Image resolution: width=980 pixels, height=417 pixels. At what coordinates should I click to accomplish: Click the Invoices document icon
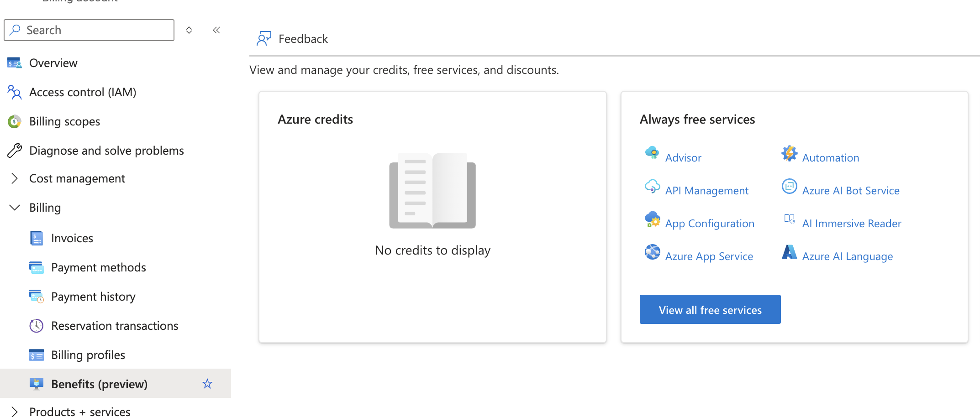tap(37, 238)
